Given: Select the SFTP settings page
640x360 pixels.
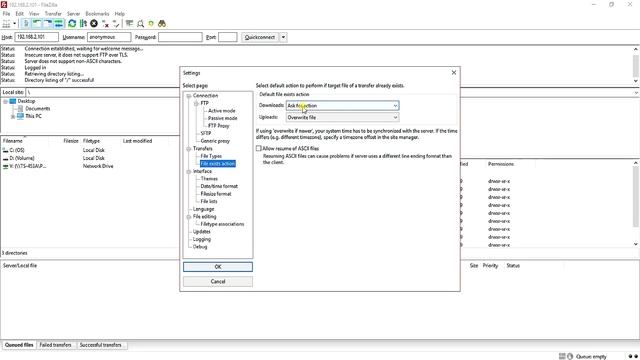Looking at the screenshot, I should click(x=206, y=133).
